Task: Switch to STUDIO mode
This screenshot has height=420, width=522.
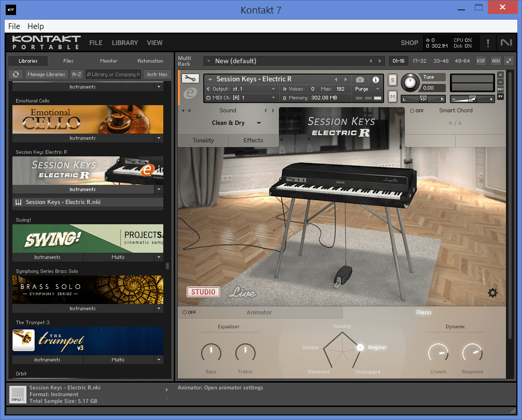Action: [203, 292]
